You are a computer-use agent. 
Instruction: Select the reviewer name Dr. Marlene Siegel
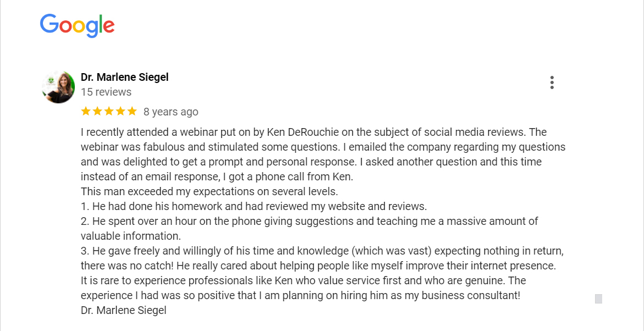(x=124, y=77)
